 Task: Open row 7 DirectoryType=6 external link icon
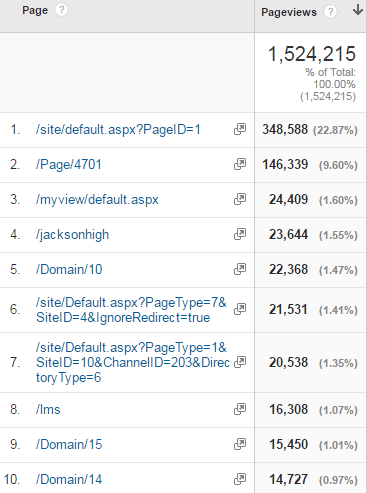pyautogui.click(x=240, y=362)
